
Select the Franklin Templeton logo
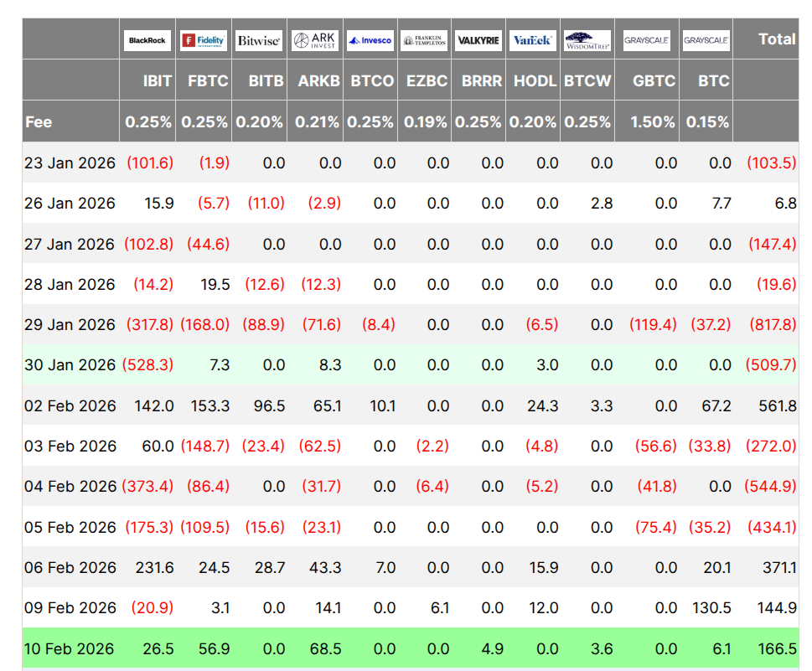pos(424,40)
